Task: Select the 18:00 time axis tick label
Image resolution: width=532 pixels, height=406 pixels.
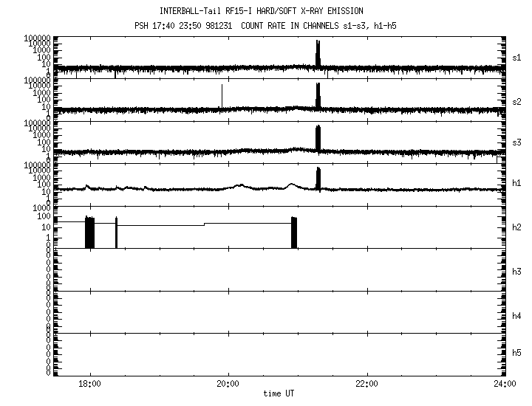Action: [90, 384]
